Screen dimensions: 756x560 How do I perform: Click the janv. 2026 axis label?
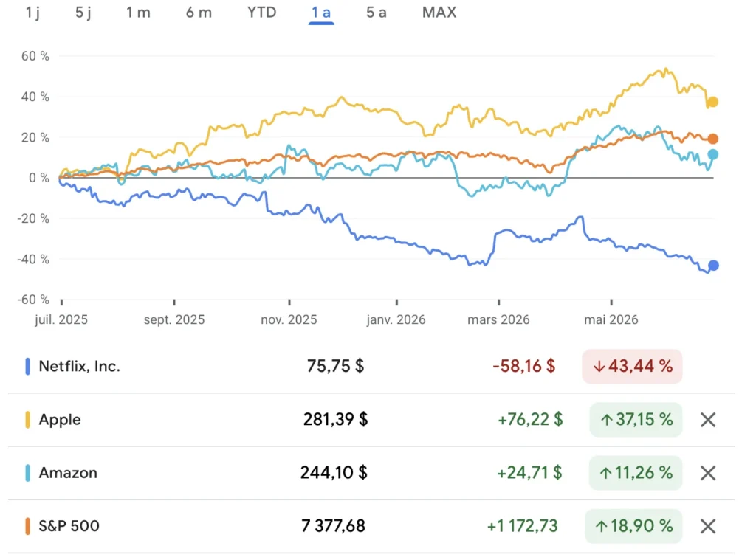(x=396, y=319)
